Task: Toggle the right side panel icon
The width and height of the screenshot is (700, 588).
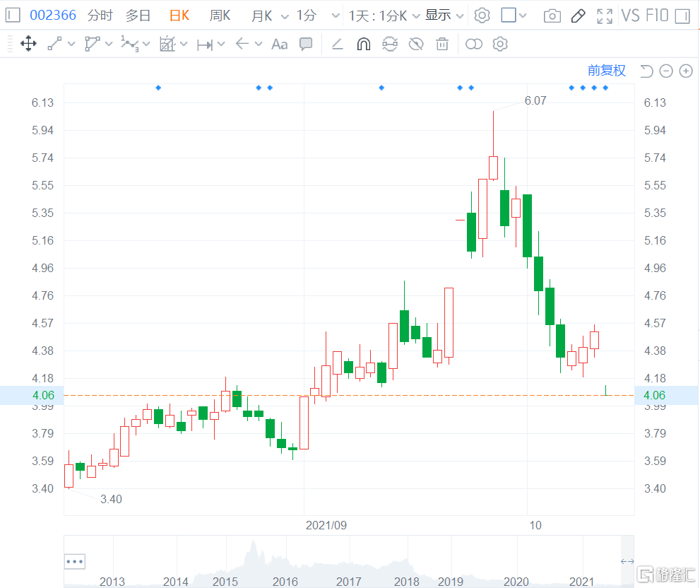Action: 682,16
